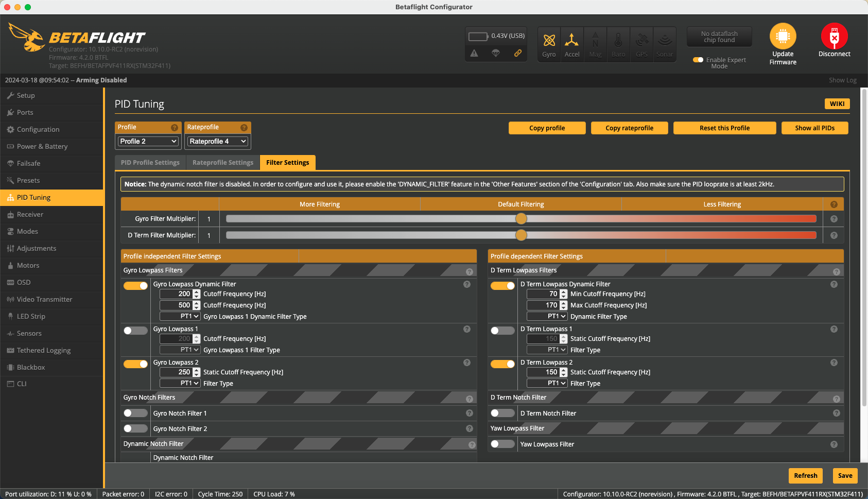Image resolution: width=868 pixels, height=499 pixels.
Task: Click the Copy profile button
Action: click(547, 128)
